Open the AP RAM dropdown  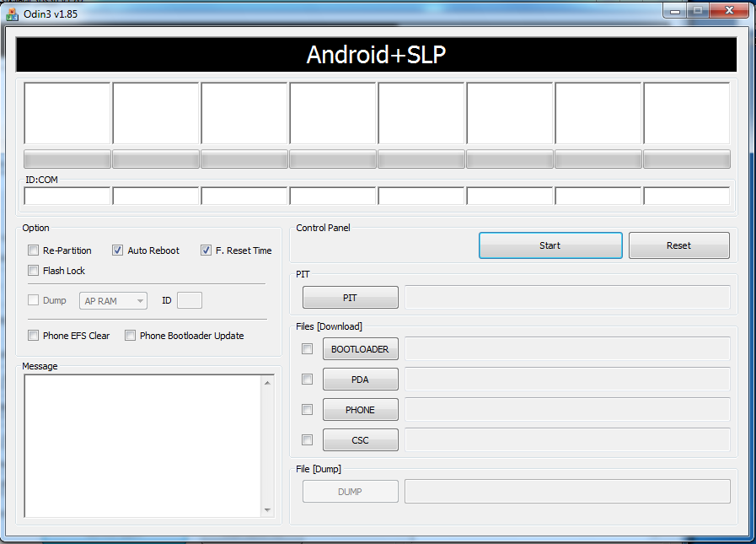(113, 301)
